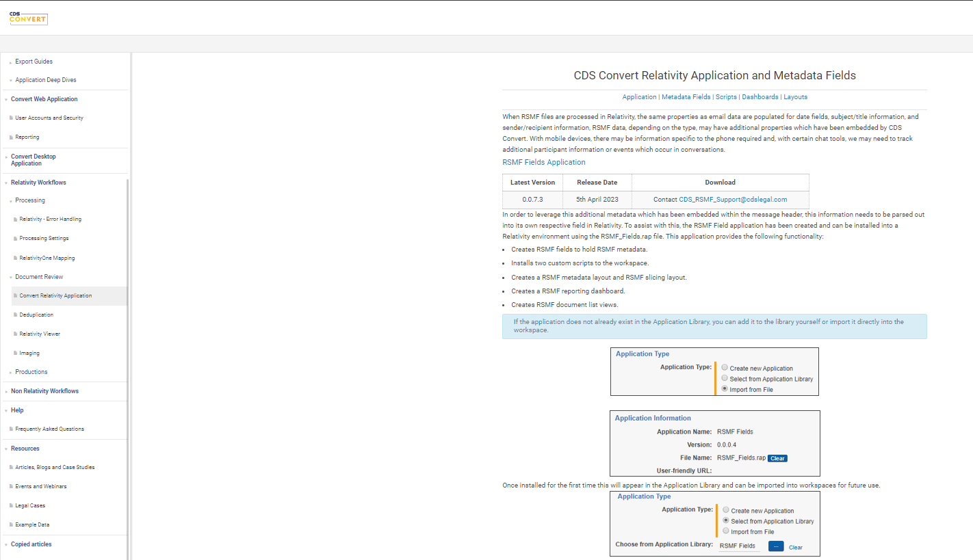Collapse the Convert Web Application section
The image size is (973, 560).
(6, 100)
